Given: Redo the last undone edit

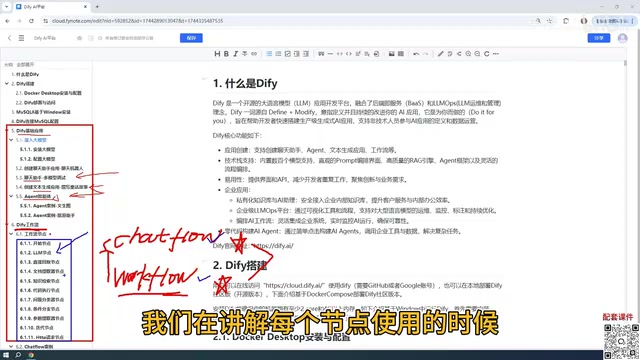Looking at the screenshot, I should pyautogui.click(x=425, y=54).
